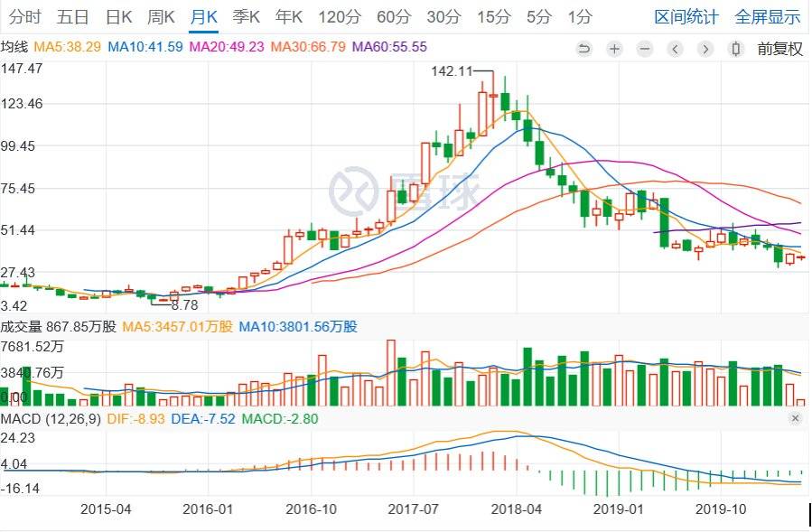Open the 年K yearly chart tab
The image size is (812, 532).
coord(289,16)
